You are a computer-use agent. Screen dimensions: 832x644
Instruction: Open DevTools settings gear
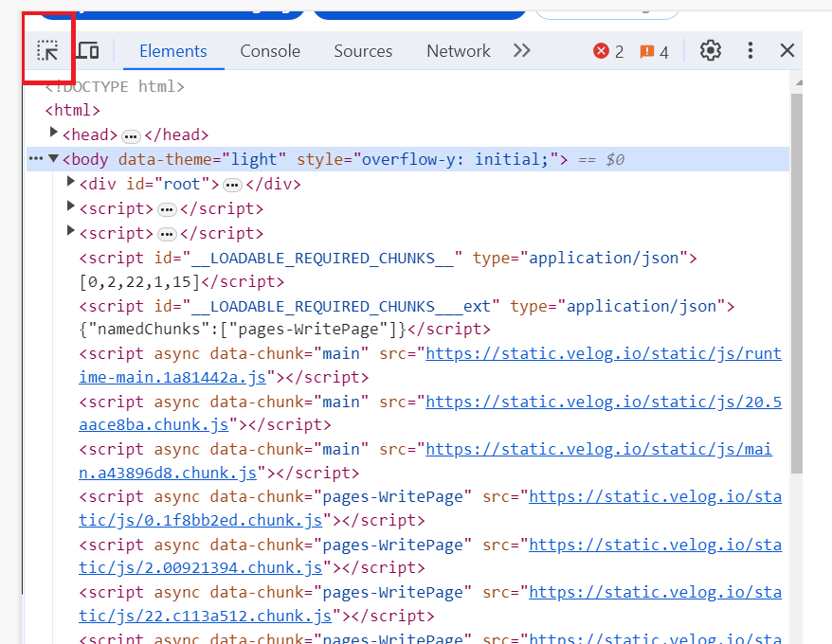tap(710, 50)
